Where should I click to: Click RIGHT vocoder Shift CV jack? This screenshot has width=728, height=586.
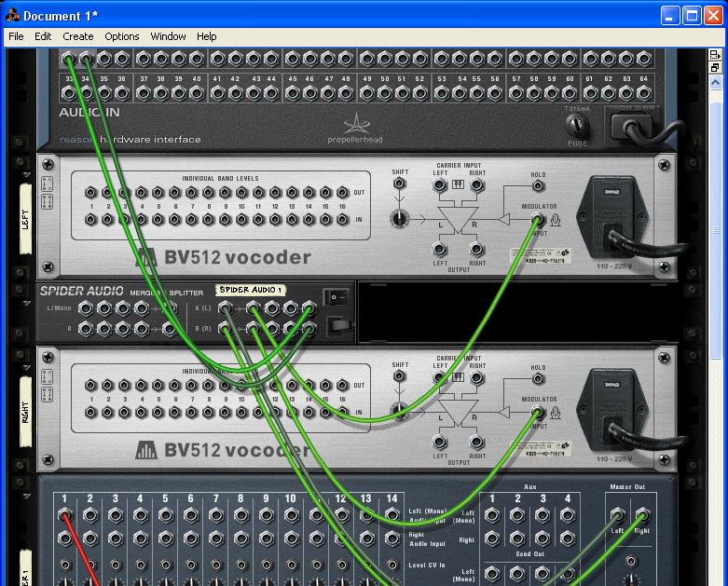pyautogui.click(x=399, y=375)
